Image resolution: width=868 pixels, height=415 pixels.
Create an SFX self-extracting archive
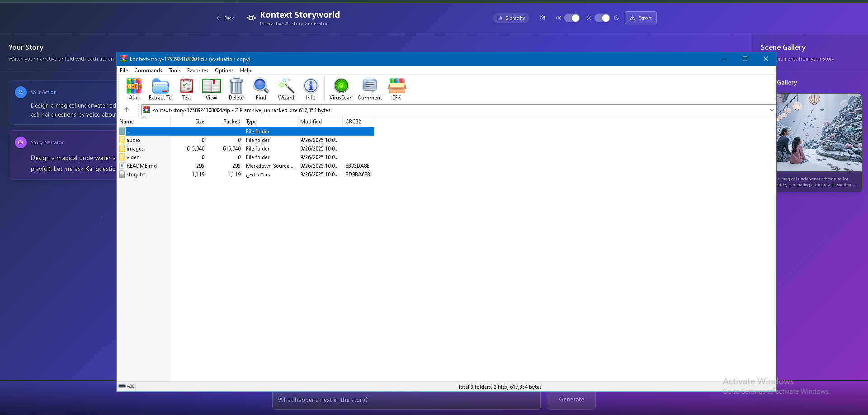coord(397,89)
